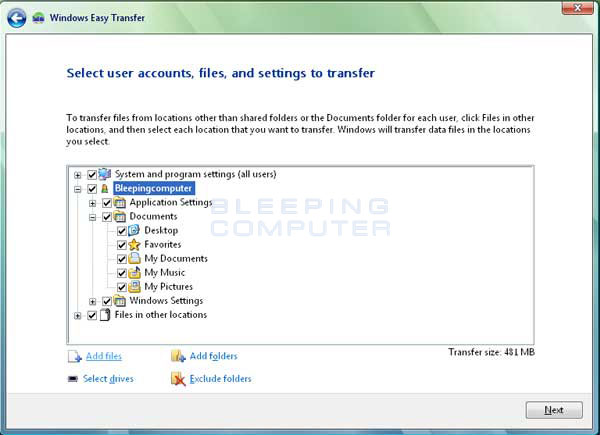The image size is (600, 435).
Task: Click the Exclude folders red X icon
Action: (178, 379)
